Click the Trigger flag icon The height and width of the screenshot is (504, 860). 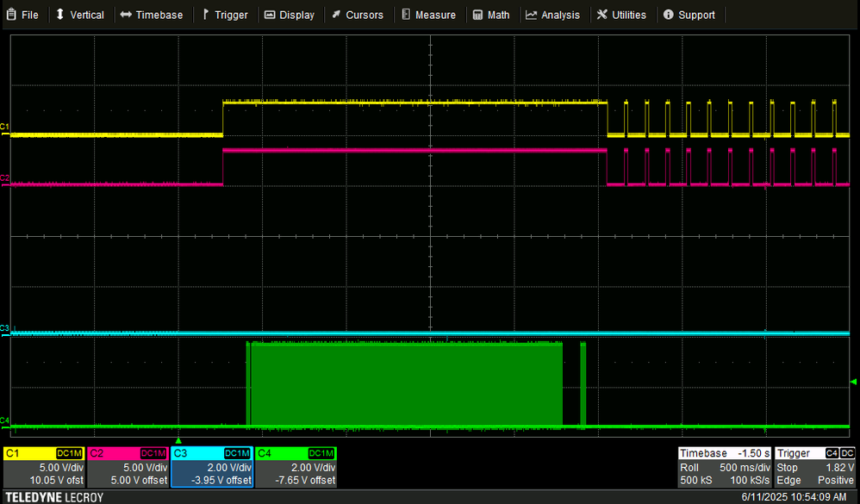click(x=206, y=15)
